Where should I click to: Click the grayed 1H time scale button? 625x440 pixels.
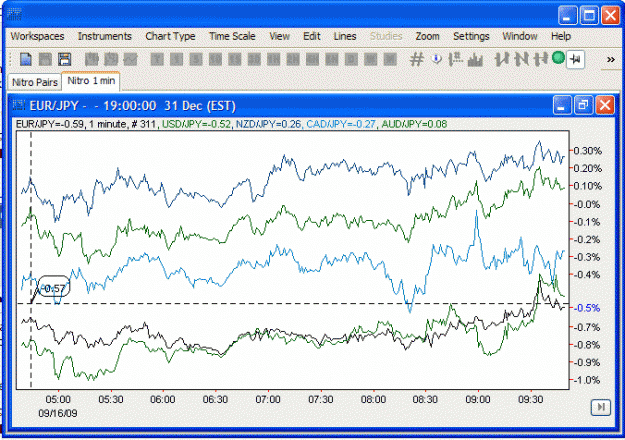coord(273,59)
